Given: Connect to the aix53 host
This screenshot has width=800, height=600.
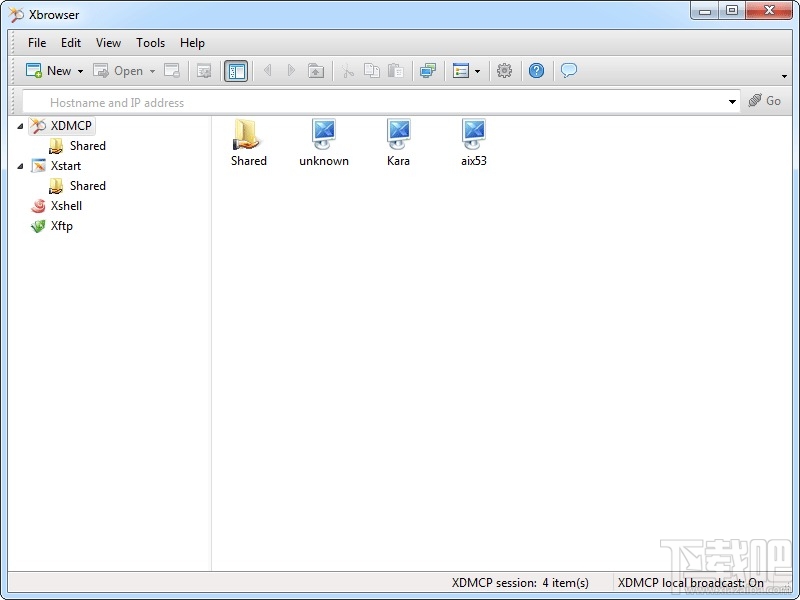Looking at the screenshot, I should [x=473, y=140].
